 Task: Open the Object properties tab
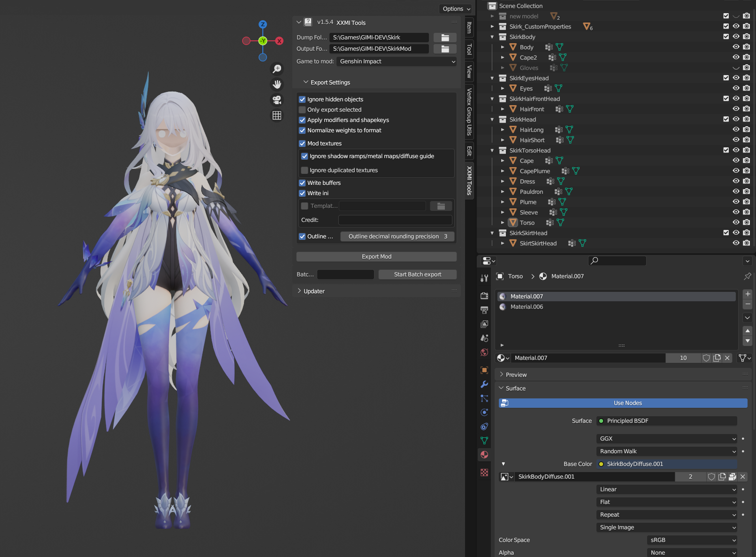click(484, 370)
